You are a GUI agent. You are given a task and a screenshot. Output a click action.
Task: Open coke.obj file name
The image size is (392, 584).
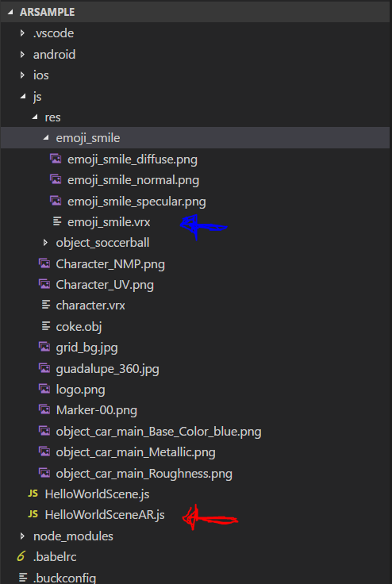[x=79, y=327]
